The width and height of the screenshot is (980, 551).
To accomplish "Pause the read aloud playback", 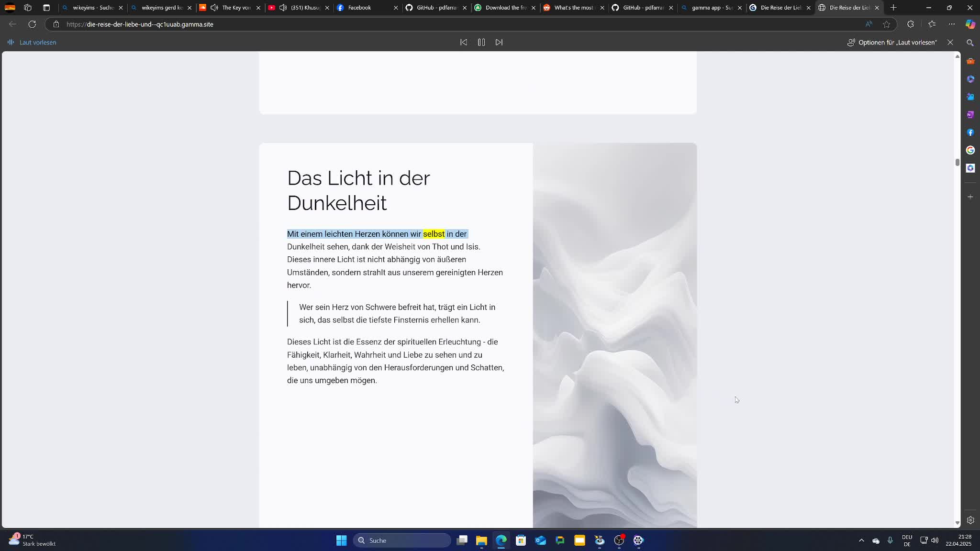I will tap(481, 43).
